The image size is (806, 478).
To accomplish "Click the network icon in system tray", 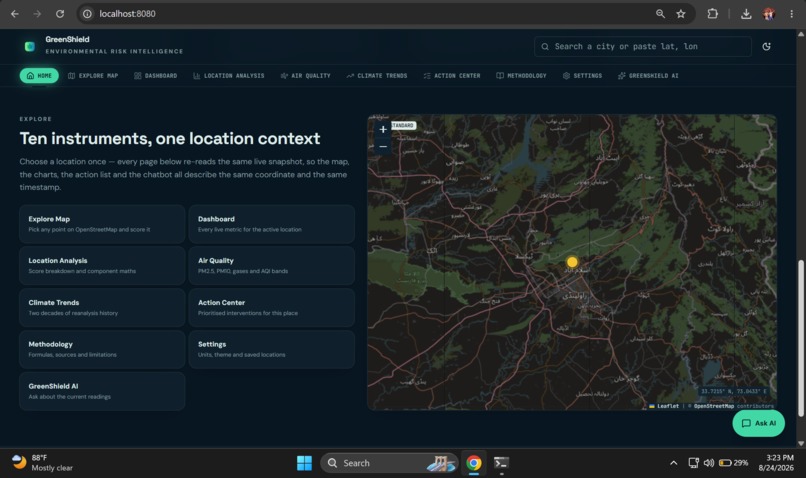I will point(693,463).
